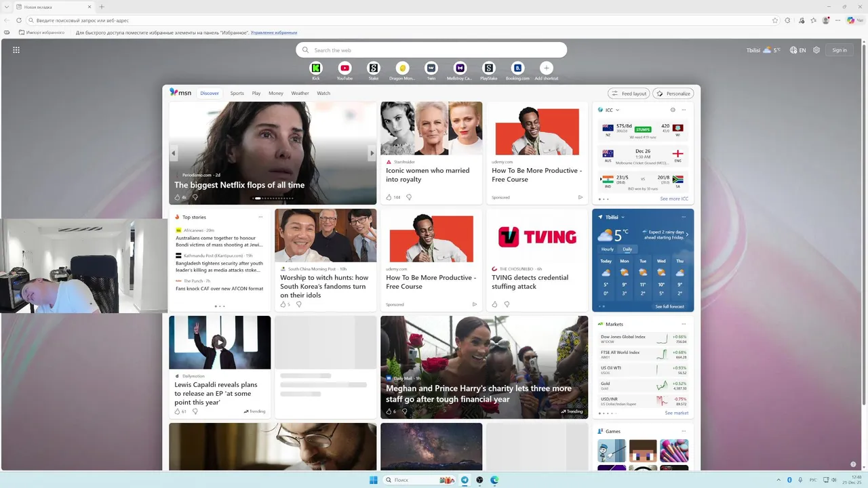Open Iconic women who married into royalty
The width and height of the screenshot is (868, 488).
[427, 175]
